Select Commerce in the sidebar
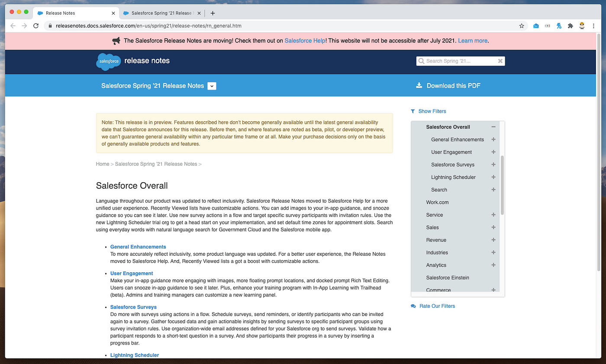Screen dimensions: 606x364 (x=438, y=290)
